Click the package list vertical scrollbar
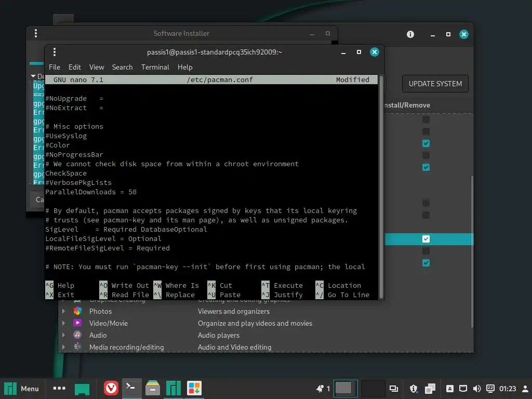 point(472,251)
